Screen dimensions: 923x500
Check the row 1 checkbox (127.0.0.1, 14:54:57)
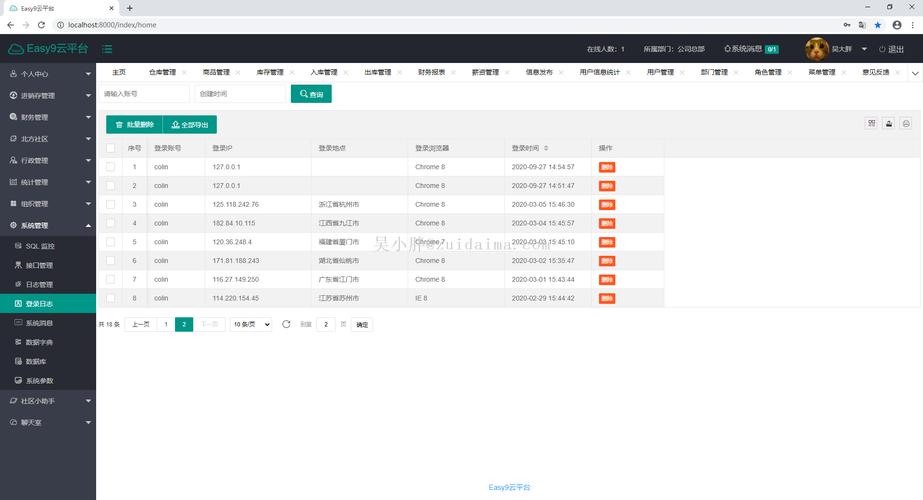coord(110,167)
